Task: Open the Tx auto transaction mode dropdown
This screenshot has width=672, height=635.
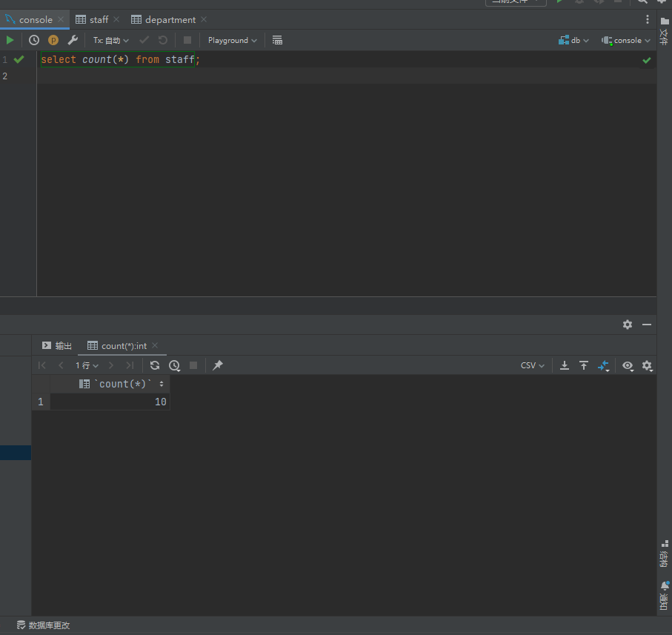Action: click(x=111, y=40)
